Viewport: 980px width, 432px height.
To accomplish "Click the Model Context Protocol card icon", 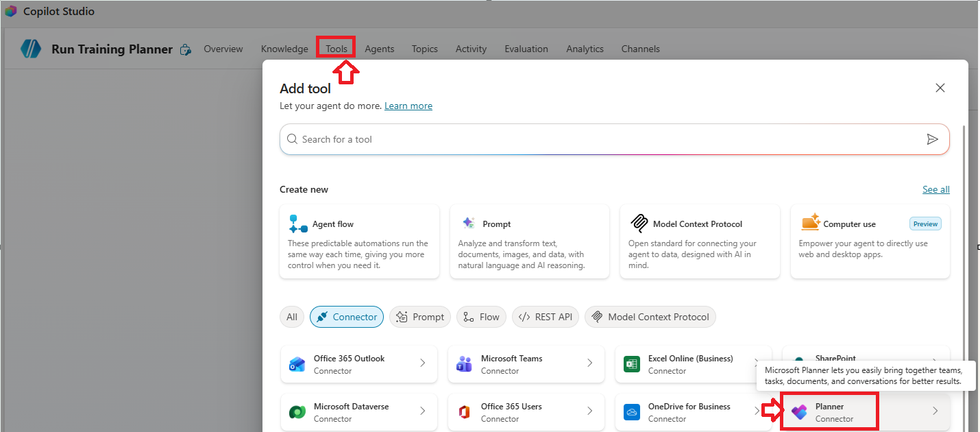I will (x=639, y=224).
